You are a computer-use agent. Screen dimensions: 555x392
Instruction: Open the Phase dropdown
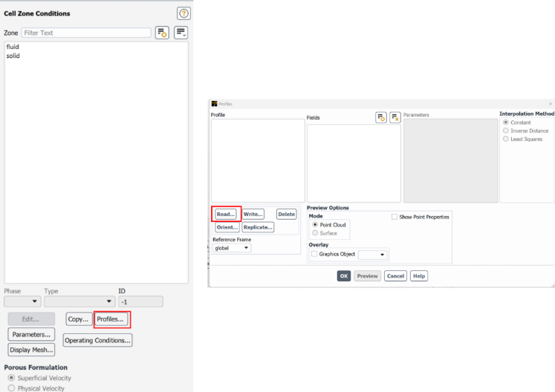click(22, 301)
